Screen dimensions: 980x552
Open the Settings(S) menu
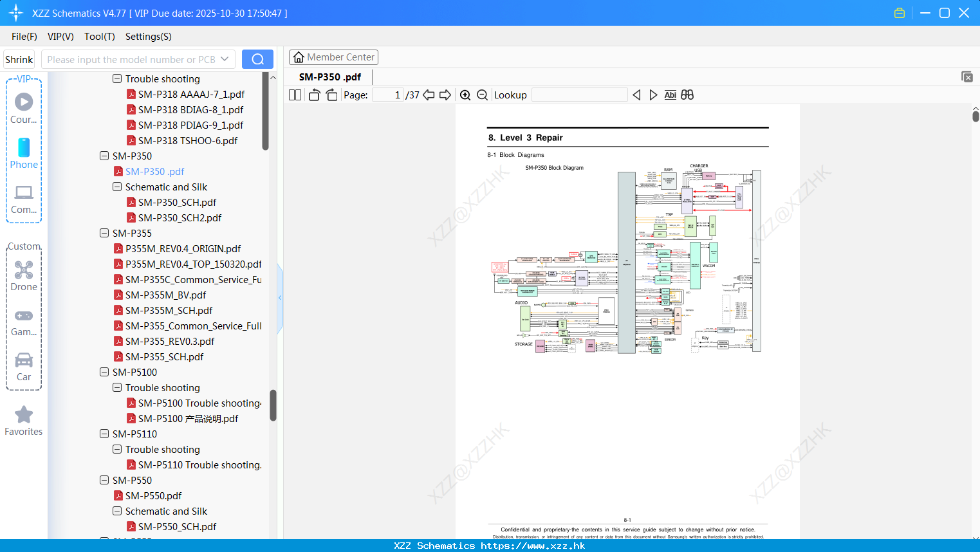pyautogui.click(x=149, y=36)
